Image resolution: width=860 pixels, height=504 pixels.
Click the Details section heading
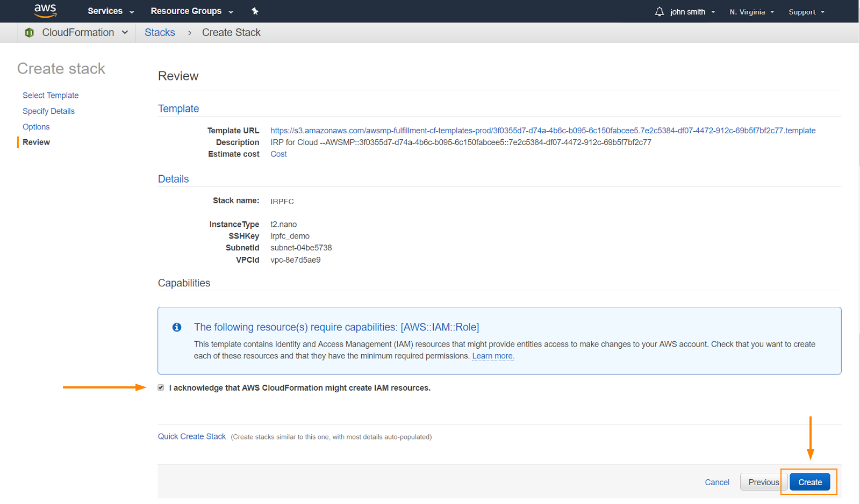pyautogui.click(x=174, y=179)
